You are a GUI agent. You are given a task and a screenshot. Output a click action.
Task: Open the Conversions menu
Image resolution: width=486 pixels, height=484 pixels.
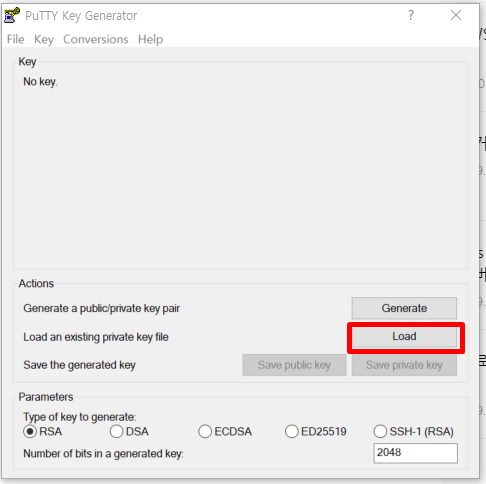point(96,39)
